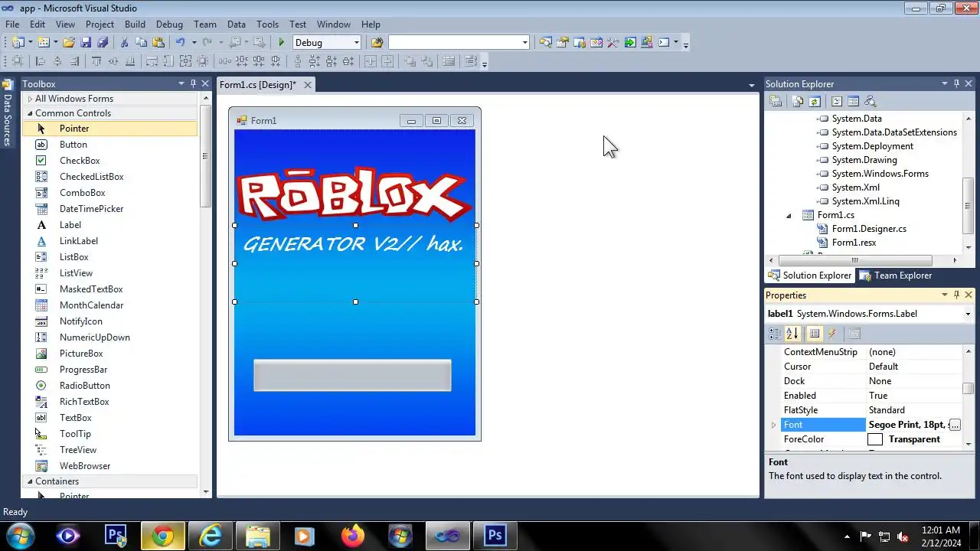Switch to the Team Explorer tab
980x551 pixels.
point(895,275)
